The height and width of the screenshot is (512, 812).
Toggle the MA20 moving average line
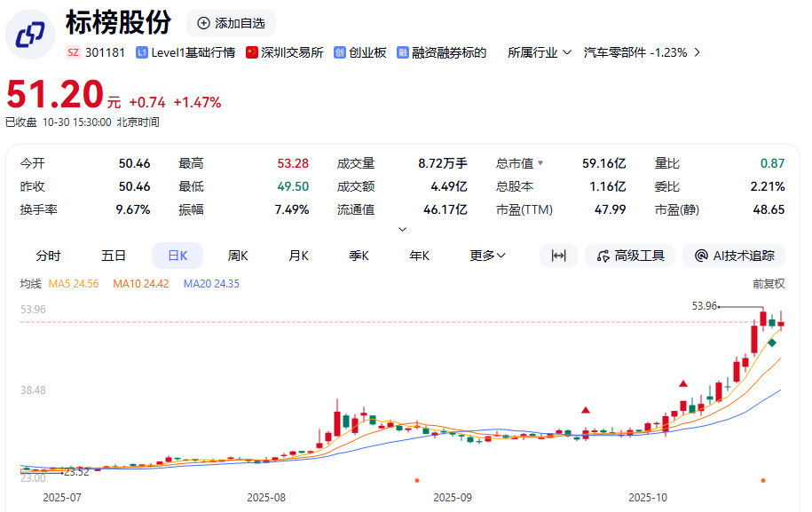point(210,284)
